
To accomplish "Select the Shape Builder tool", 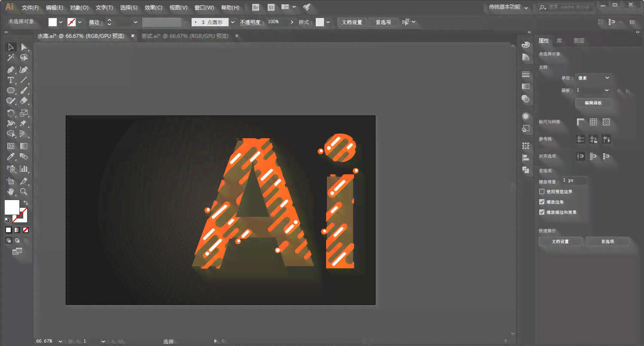I will click(11, 134).
